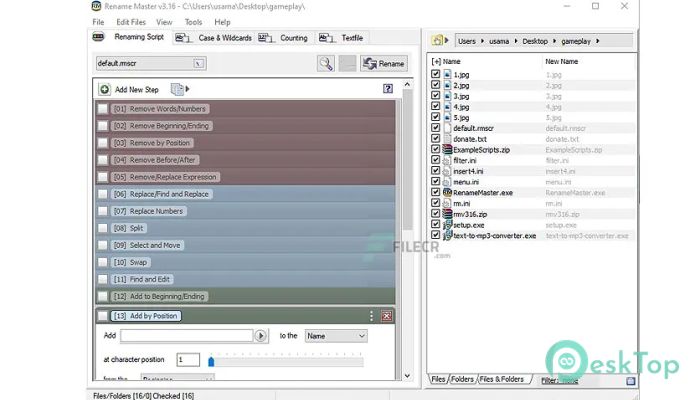Sort by the New Name column header
This screenshot has width=700, height=400.
562,62
